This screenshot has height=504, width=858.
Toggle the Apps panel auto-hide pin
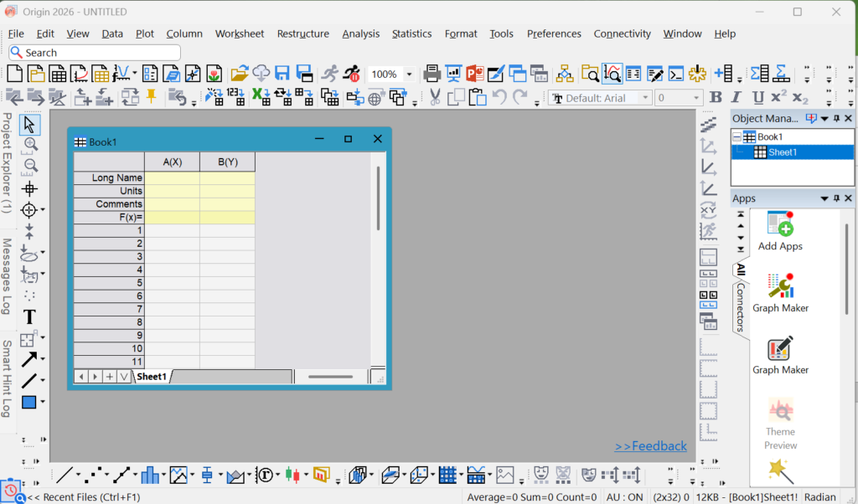click(x=836, y=198)
